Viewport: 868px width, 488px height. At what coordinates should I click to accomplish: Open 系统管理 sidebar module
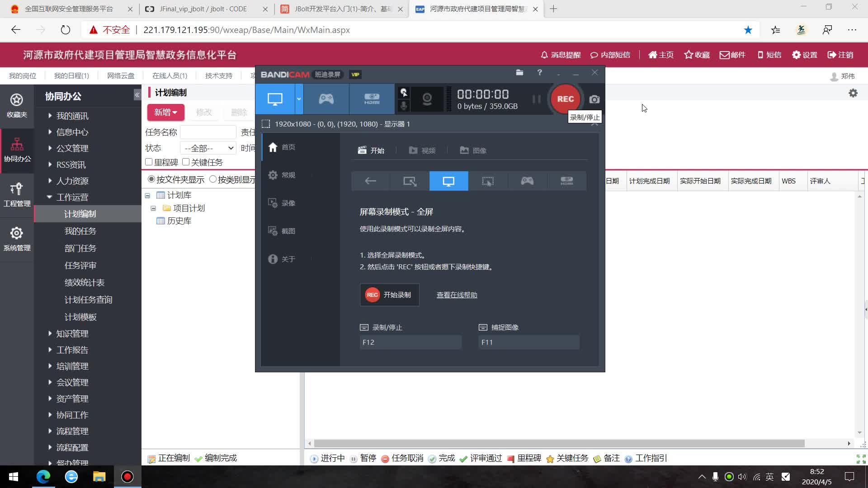pos(17,239)
